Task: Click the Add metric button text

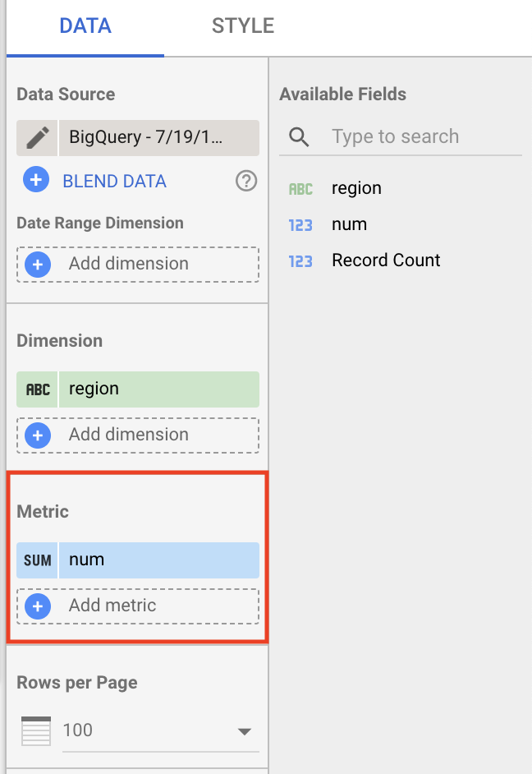Action: 112,606
